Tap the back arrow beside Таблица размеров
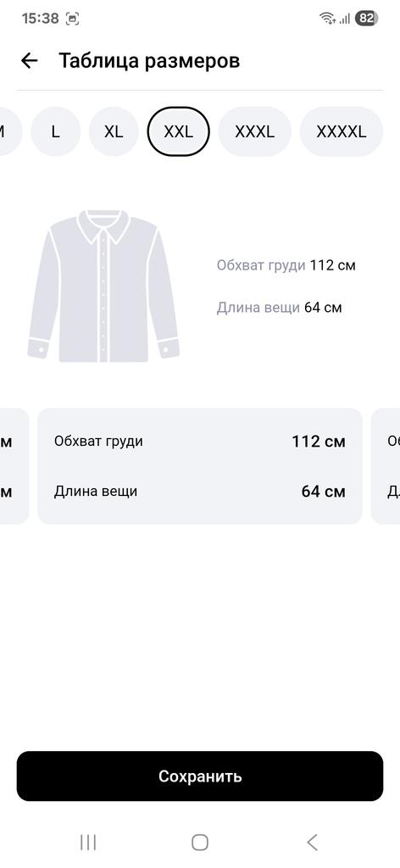 (30, 60)
